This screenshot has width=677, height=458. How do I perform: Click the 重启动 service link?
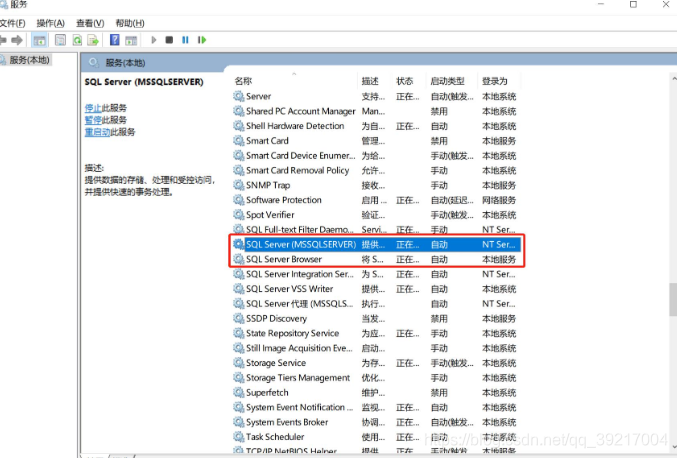[x=97, y=132]
